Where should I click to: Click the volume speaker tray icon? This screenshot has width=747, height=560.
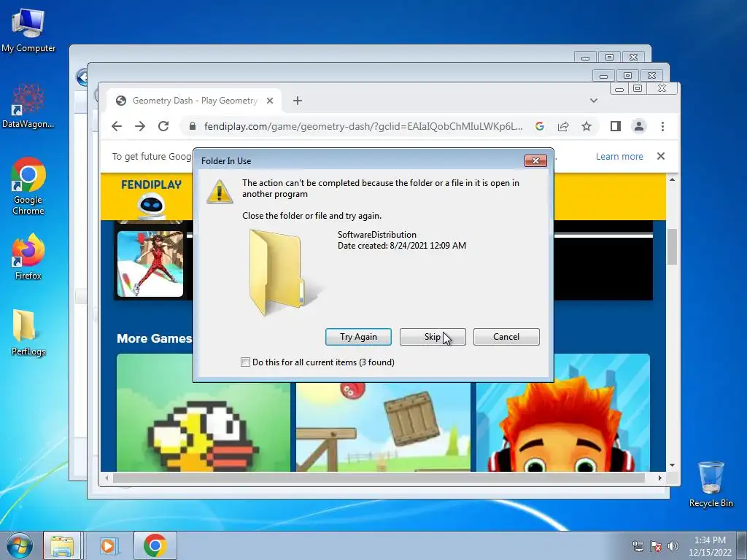point(673,546)
